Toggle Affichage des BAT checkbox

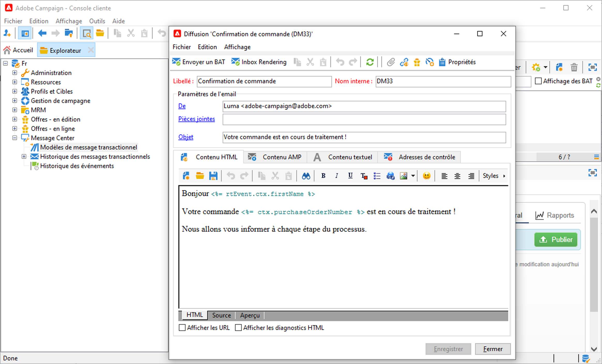pyautogui.click(x=538, y=81)
